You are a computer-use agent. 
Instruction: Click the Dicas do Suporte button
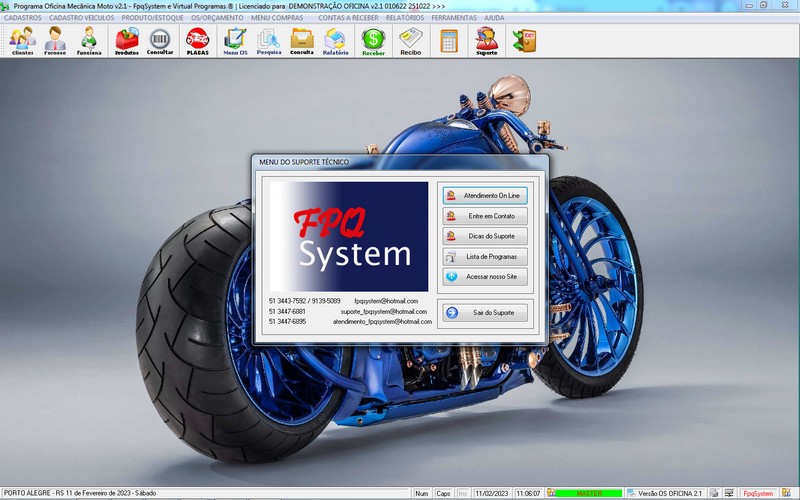point(485,236)
